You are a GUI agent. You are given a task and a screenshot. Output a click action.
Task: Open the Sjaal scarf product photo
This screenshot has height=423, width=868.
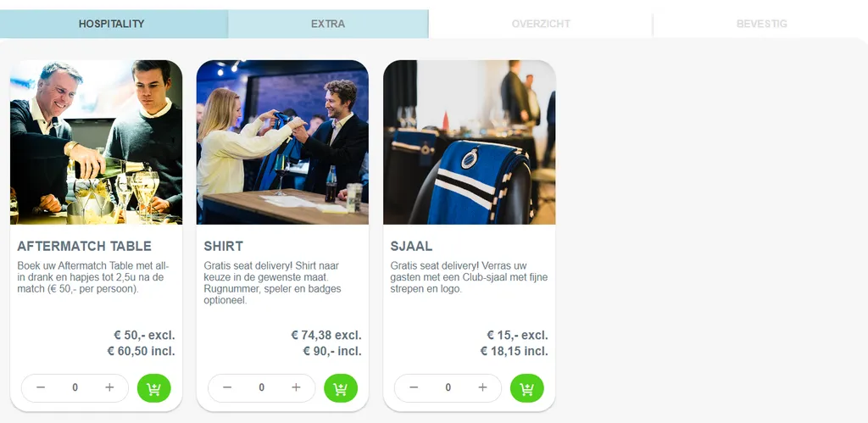point(469,142)
